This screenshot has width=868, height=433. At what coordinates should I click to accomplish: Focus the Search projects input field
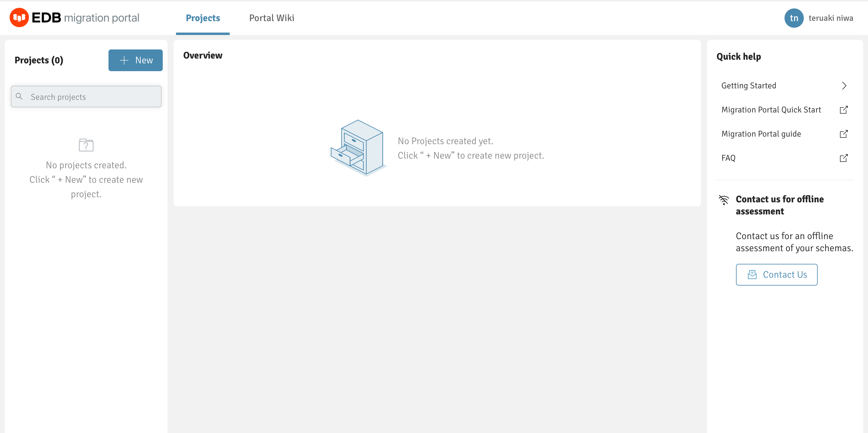tap(91, 97)
